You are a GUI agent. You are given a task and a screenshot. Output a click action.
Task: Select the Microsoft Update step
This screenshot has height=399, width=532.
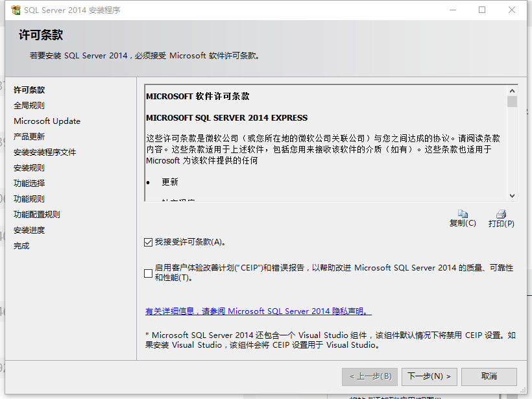click(47, 121)
